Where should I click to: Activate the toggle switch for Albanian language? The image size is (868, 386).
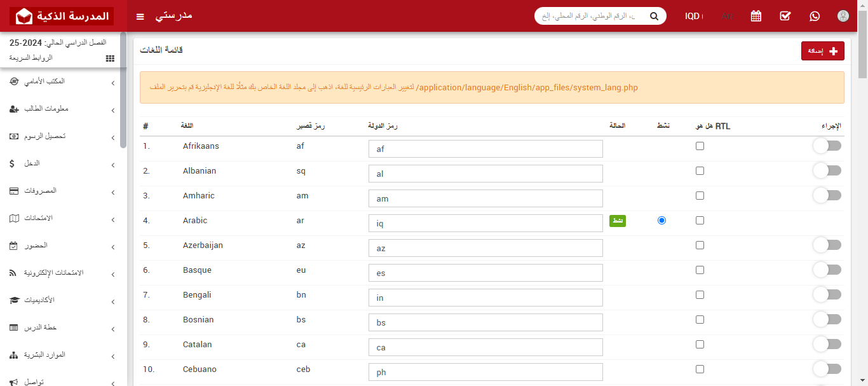point(827,170)
